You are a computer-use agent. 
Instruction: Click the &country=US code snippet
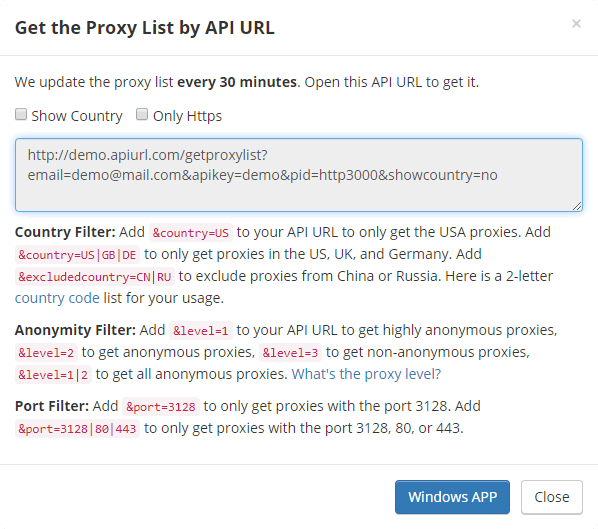pyautogui.click(x=191, y=233)
